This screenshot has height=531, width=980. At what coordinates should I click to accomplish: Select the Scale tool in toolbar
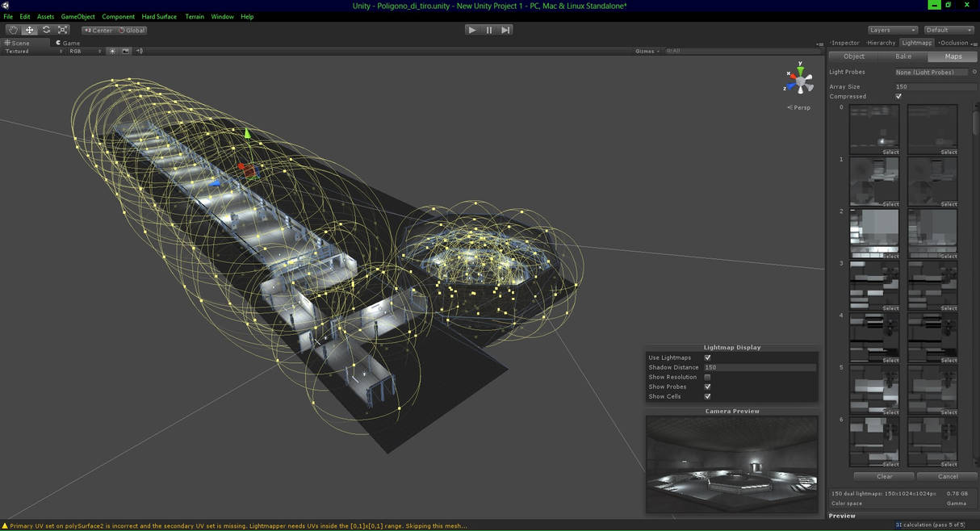click(63, 30)
